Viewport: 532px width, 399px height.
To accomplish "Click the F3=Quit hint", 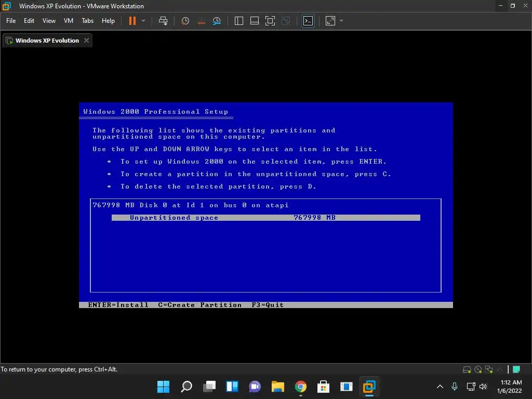I will tap(268, 305).
